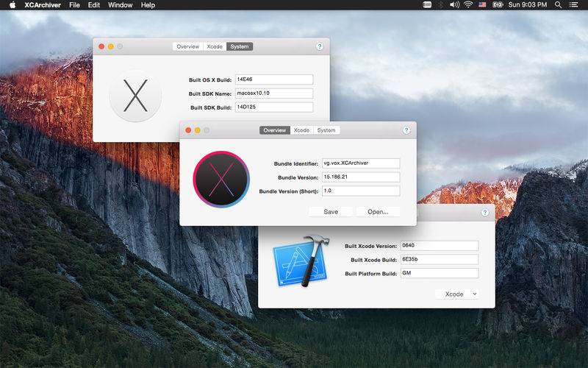Image resolution: width=588 pixels, height=368 pixels.
Task: Open the Help menu
Action: pyautogui.click(x=148, y=5)
